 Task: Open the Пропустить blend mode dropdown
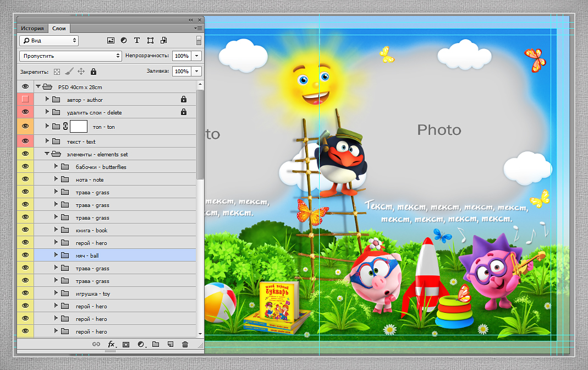tap(70, 56)
